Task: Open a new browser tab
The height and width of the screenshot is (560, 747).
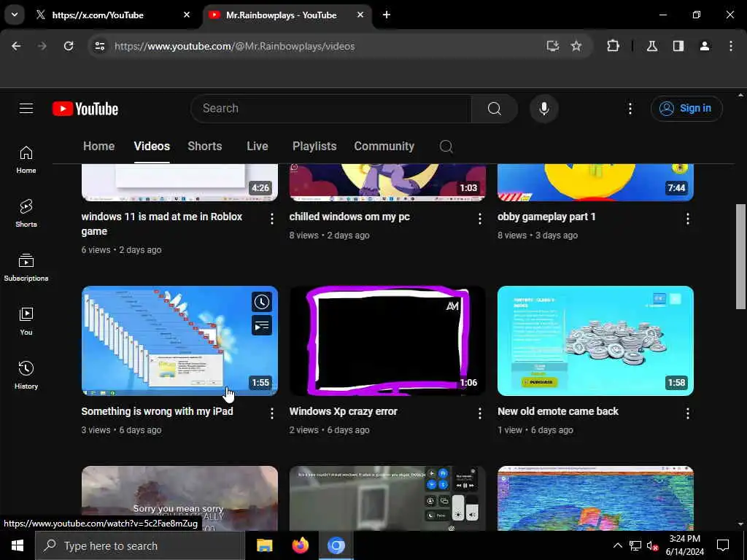Action: click(x=387, y=15)
